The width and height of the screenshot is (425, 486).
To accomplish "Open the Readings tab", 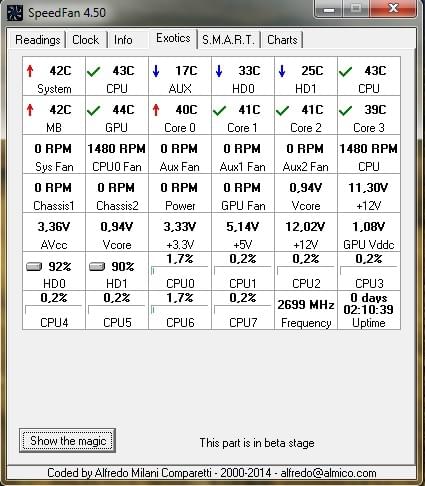I will (x=38, y=40).
